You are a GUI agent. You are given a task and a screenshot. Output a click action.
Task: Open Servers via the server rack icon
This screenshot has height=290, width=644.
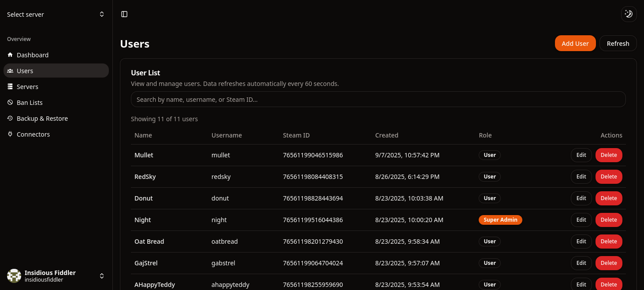point(10,86)
